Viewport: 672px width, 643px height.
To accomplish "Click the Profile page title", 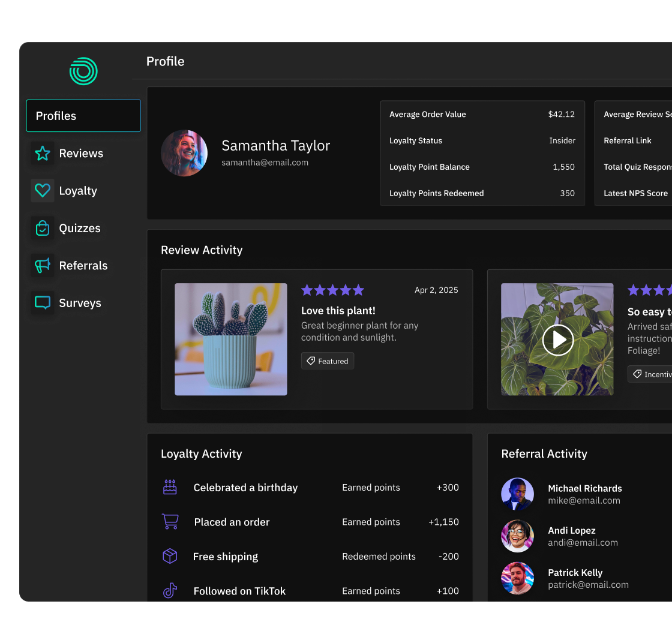I will 165,61.
